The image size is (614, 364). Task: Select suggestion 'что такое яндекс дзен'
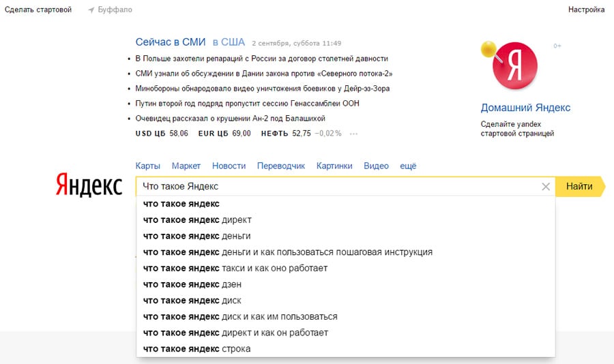(x=345, y=284)
